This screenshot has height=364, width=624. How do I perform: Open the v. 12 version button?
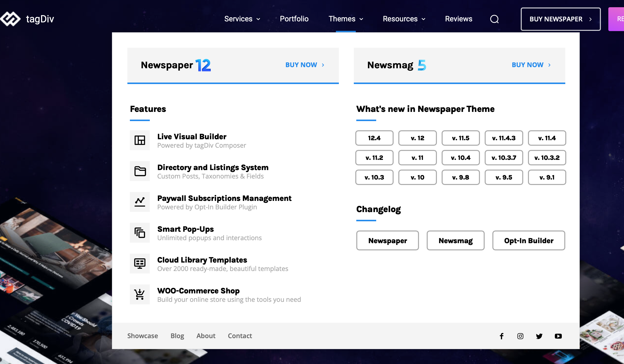tap(417, 138)
